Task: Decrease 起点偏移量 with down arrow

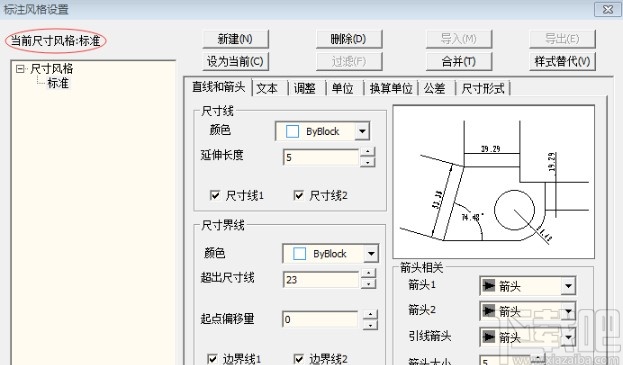Action: point(370,324)
